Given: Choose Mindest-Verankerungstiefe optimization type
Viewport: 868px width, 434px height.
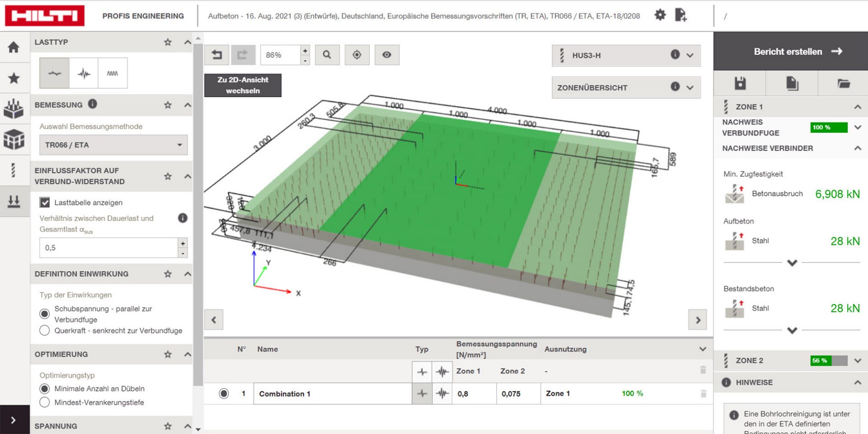Looking at the screenshot, I should (x=45, y=402).
